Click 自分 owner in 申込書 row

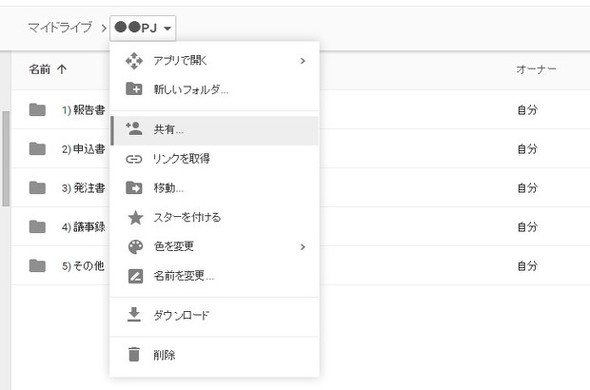[x=528, y=149]
